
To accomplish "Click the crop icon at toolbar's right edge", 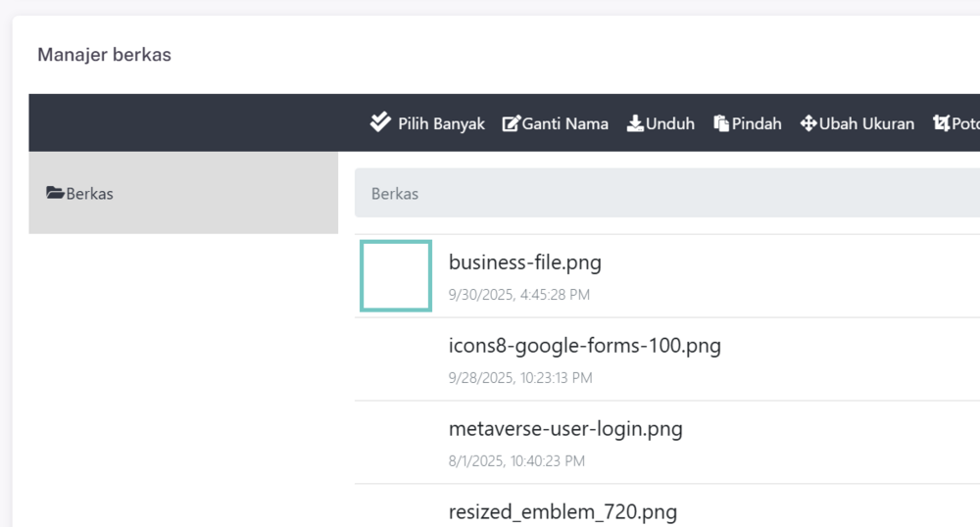I will click(942, 123).
